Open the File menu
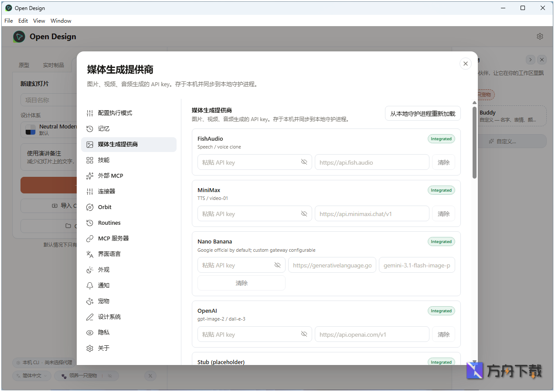The image size is (555, 392). coord(9,20)
